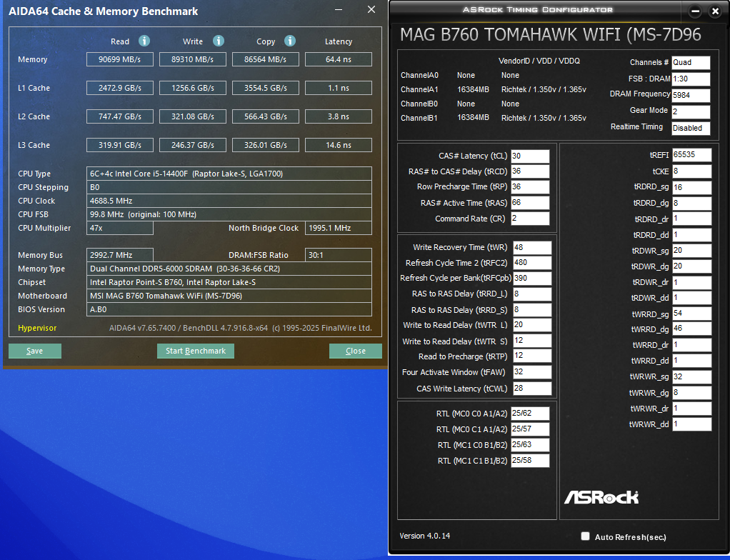The image size is (730, 560).
Task: Click the Read info icon in AIDA64
Action: click(x=144, y=41)
